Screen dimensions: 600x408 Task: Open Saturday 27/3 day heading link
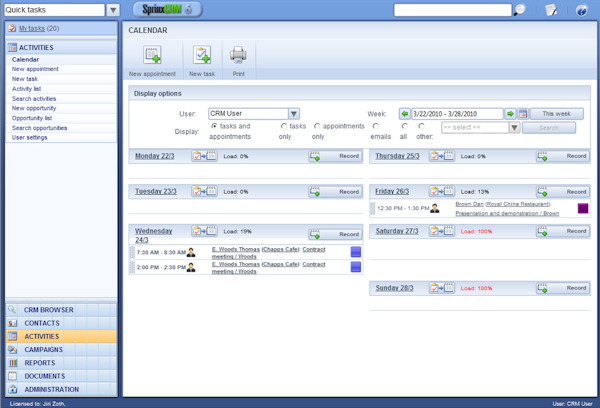397,231
